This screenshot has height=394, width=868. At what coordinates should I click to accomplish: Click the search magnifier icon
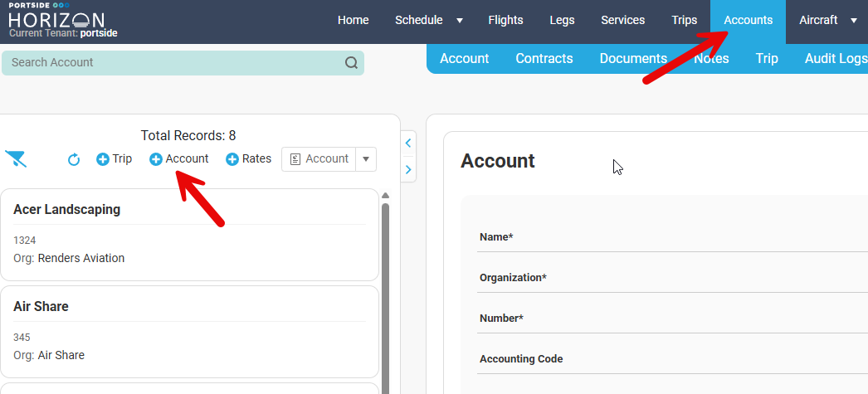(x=351, y=63)
